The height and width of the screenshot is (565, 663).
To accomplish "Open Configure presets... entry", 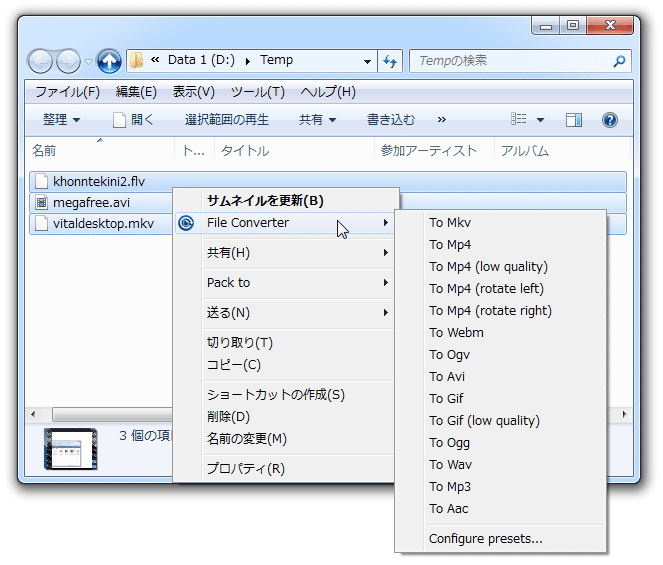I will [x=500, y=539].
